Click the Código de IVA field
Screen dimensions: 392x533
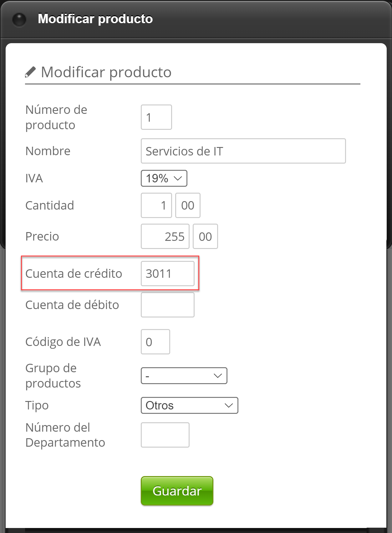(155, 342)
